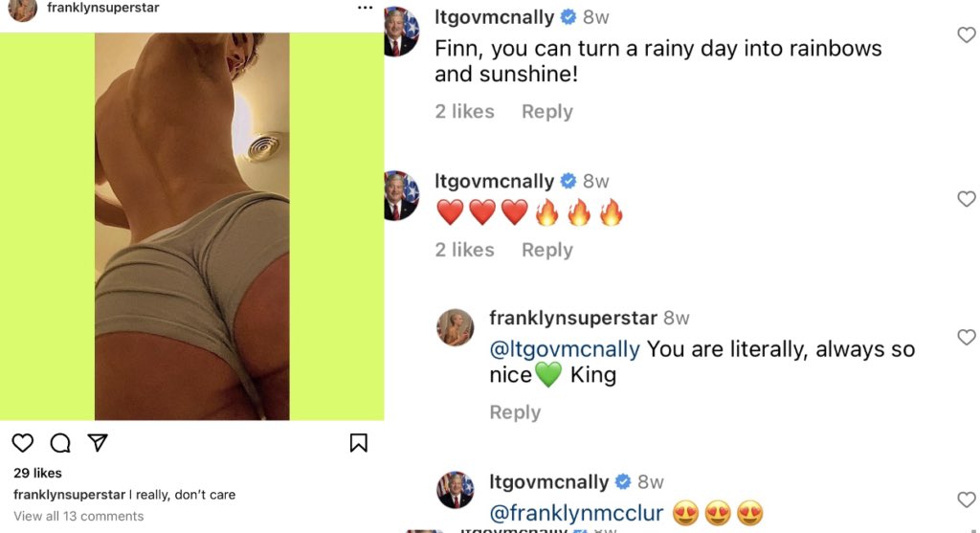Like the 'always so nice' reply comment
Image resolution: width=980 pixels, height=533 pixels.
967,338
